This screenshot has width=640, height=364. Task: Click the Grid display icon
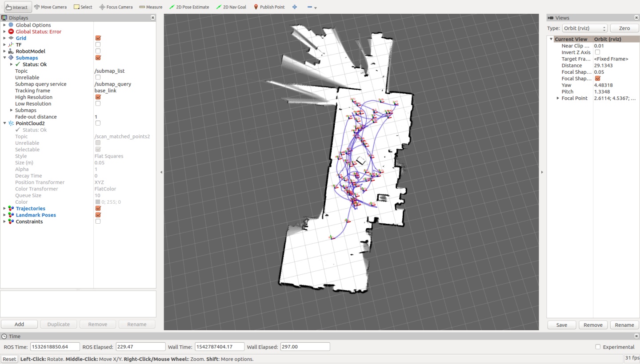(11, 38)
